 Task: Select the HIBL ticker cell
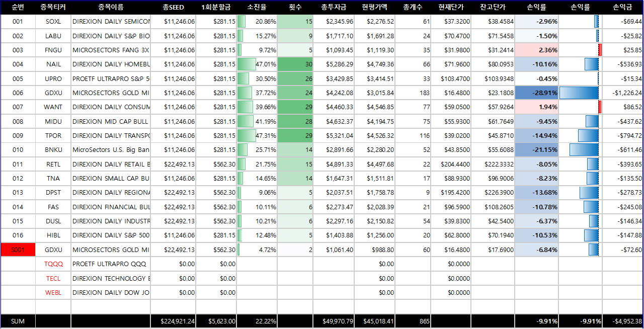pyautogui.click(x=53, y=235)
